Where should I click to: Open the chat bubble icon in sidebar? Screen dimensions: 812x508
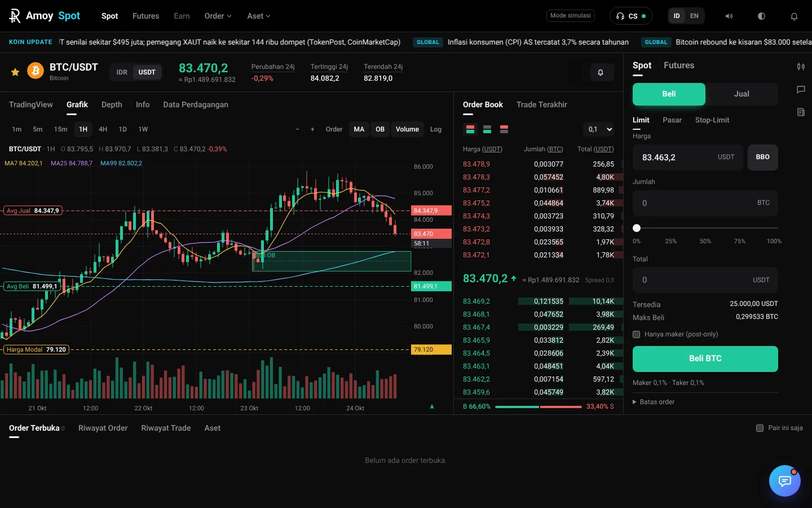point(801,89)
